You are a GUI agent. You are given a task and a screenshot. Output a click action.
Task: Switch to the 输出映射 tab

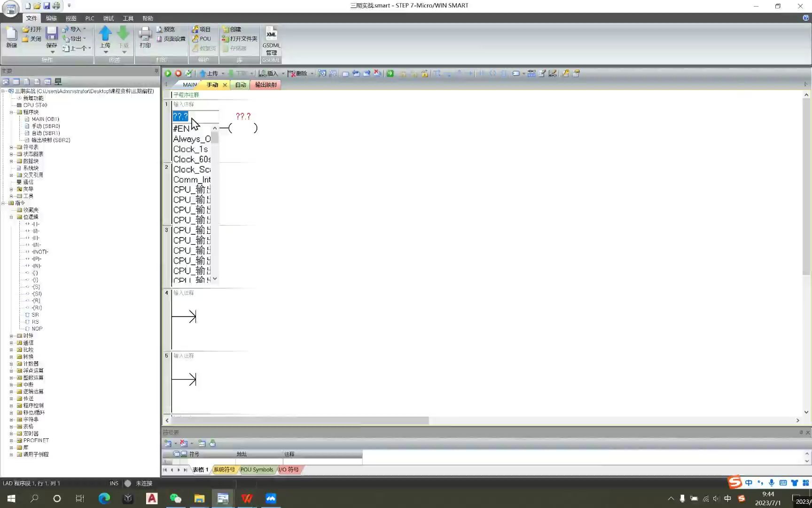pos(266,85)
